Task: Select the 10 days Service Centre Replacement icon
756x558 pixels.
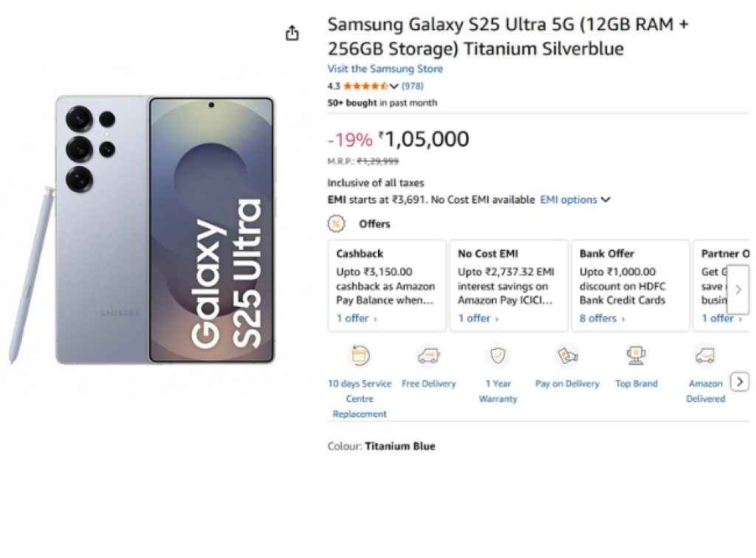Action: tap(360, 356)
